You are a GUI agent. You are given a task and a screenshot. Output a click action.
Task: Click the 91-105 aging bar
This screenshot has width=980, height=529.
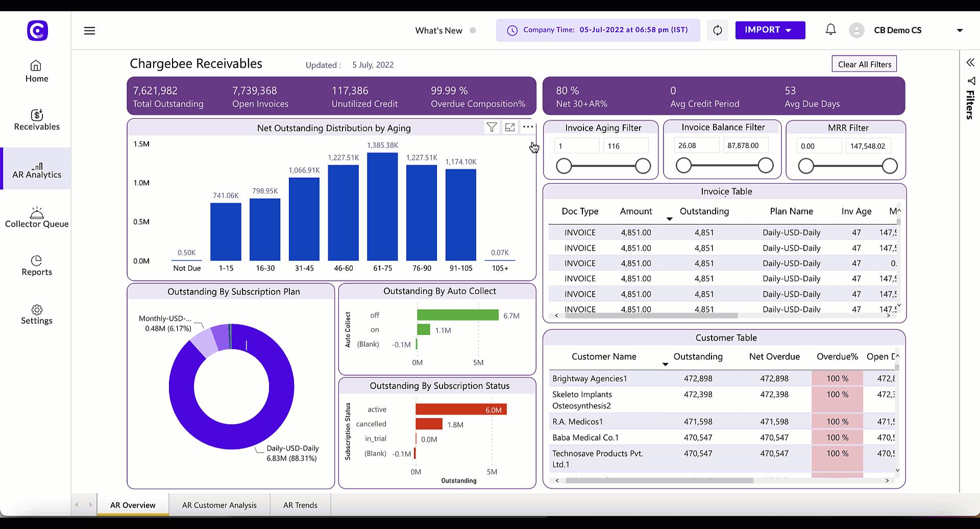(461, 215)
